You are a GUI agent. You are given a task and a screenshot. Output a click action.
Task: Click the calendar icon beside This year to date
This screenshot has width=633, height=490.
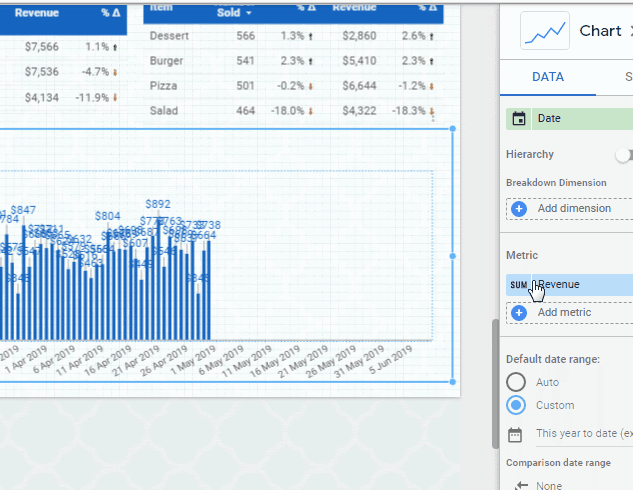(x=516, y=435)
